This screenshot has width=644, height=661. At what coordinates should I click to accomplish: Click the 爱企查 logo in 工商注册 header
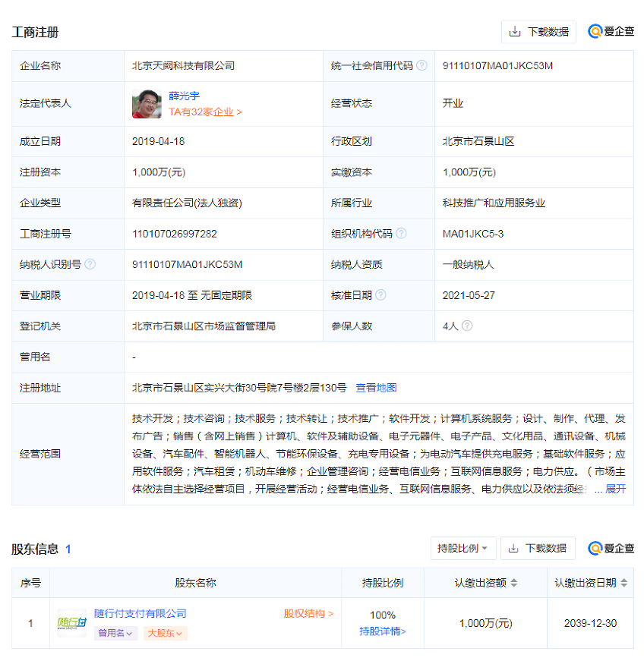click(x=611, y=31)
